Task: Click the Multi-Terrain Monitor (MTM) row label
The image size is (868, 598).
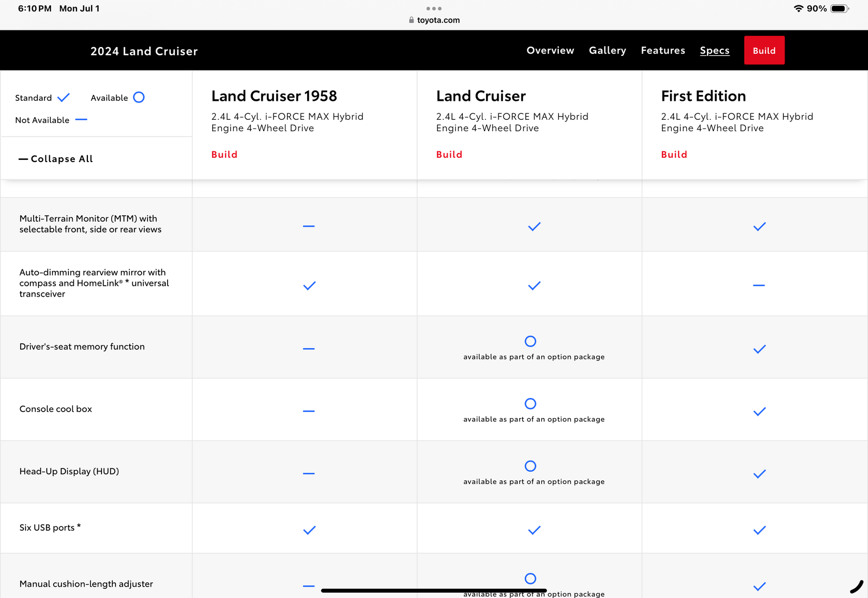Action: (x=91, y=224)
